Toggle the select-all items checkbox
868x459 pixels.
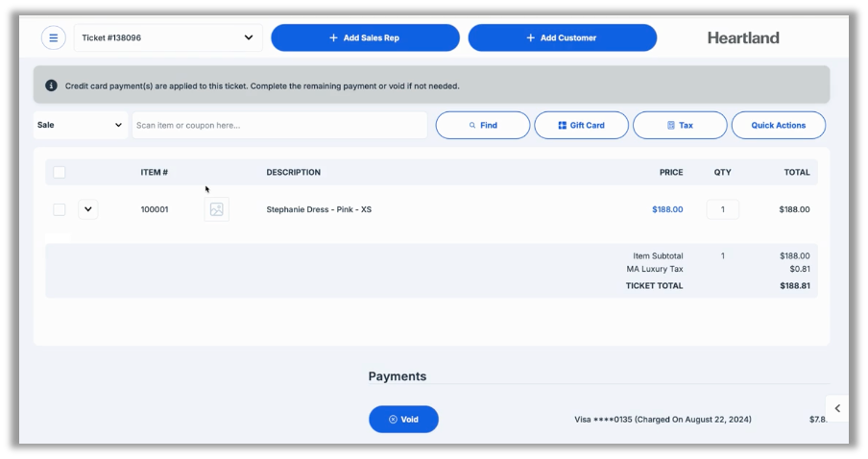tap(60, 173)
